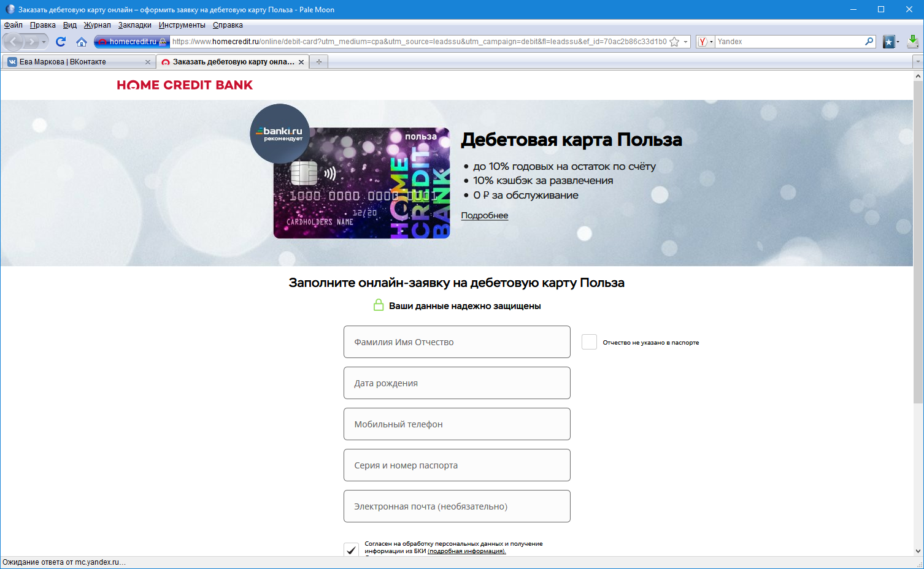Screen dimensions: 924x569
Task: Click the text 10% кэшбэк за развлечения
Action: click(543, 181)
